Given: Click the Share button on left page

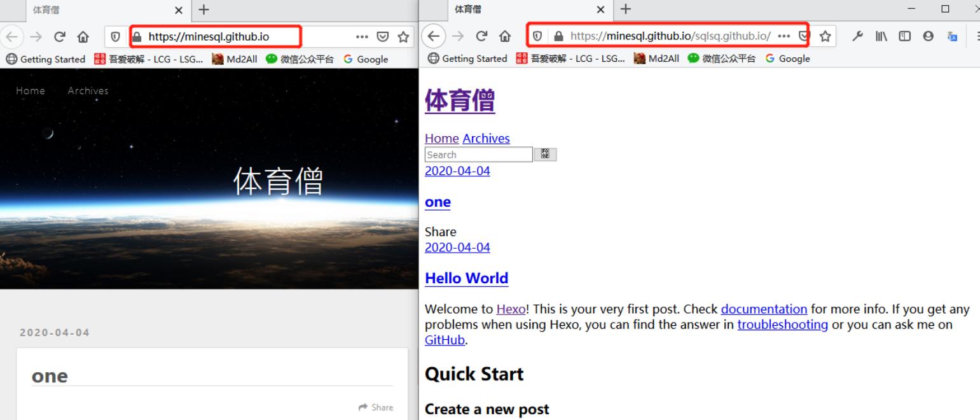Looking at the screenshot, I should [376, 407].
